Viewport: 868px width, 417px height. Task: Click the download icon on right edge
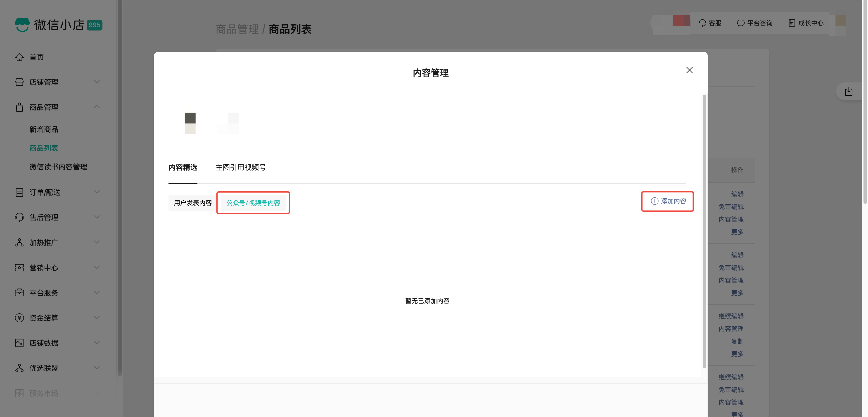(849, 91)
